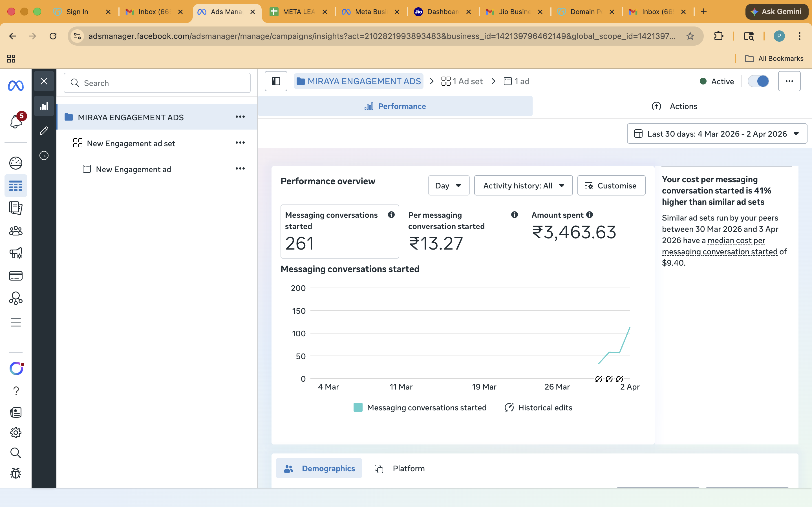Select the Account Overview speedometer icon
The image size is (812, 507).
click(16, 163)
